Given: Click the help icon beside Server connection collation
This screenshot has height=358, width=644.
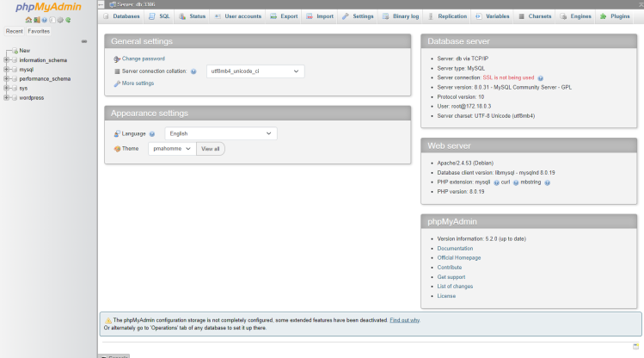Looking at the screenshot, I should click(193, 71).
